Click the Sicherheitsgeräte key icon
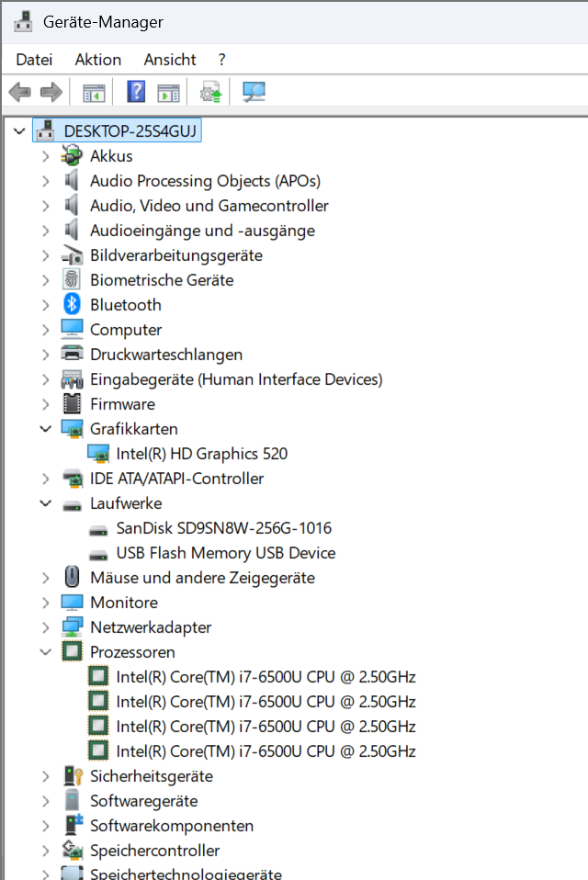 [73, 775]
